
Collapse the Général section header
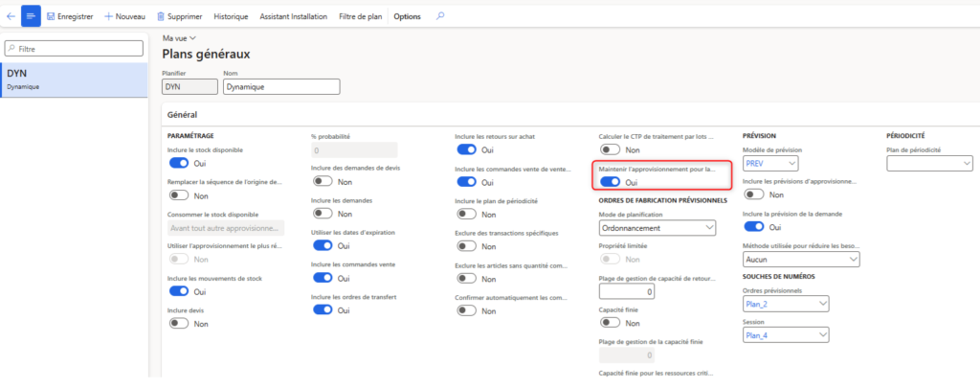(182, 115)
